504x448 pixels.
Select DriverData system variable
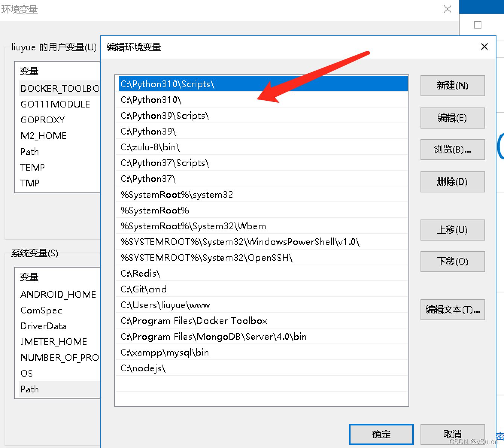click(x=59, y=326)
